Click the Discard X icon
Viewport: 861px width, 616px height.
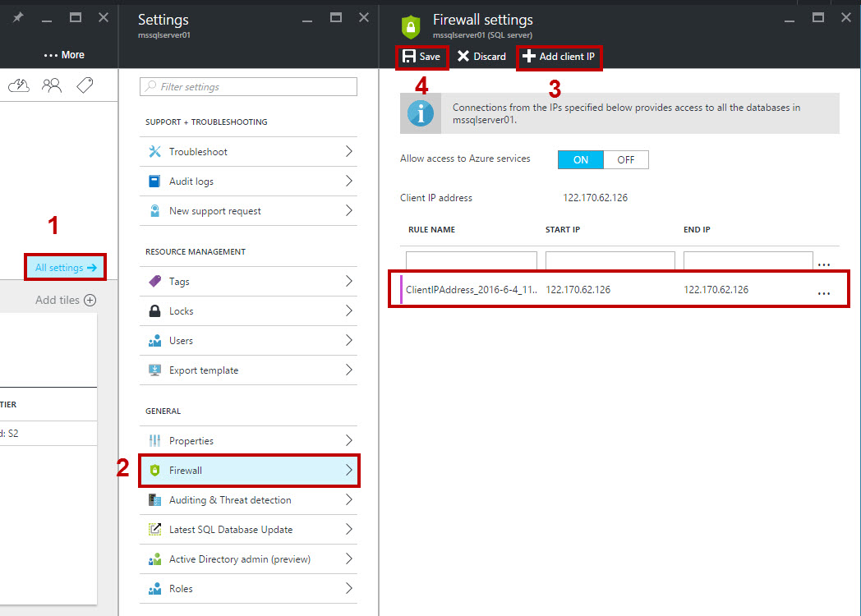point(463,56)
